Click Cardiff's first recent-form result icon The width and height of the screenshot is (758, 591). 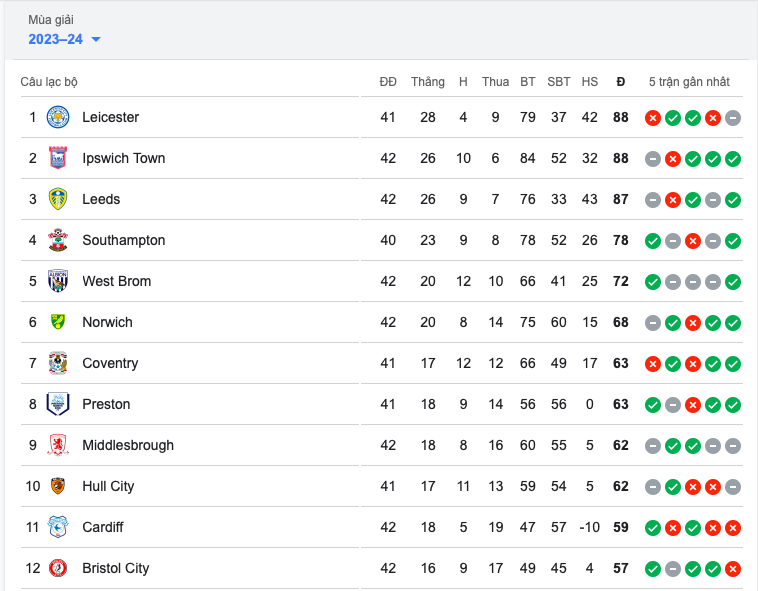click(x=653, y=528)
